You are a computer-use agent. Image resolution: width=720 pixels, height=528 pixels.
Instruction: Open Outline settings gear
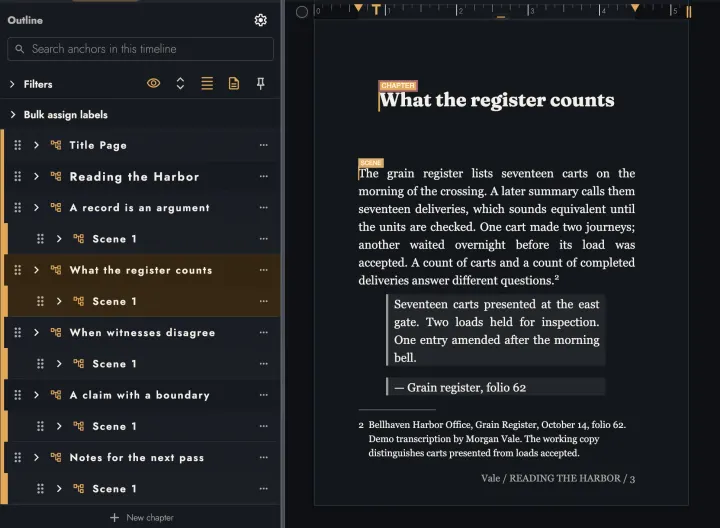(x=260, y=20)
